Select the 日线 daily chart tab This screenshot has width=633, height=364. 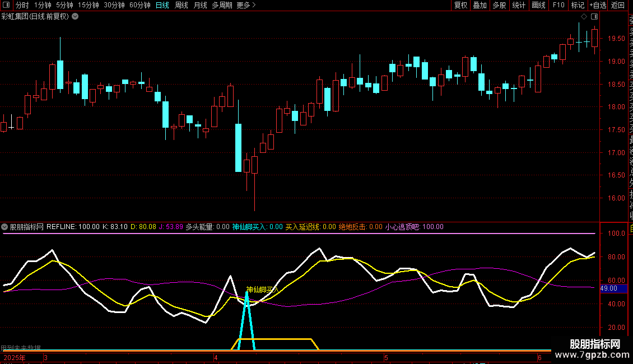coord(162,5)
